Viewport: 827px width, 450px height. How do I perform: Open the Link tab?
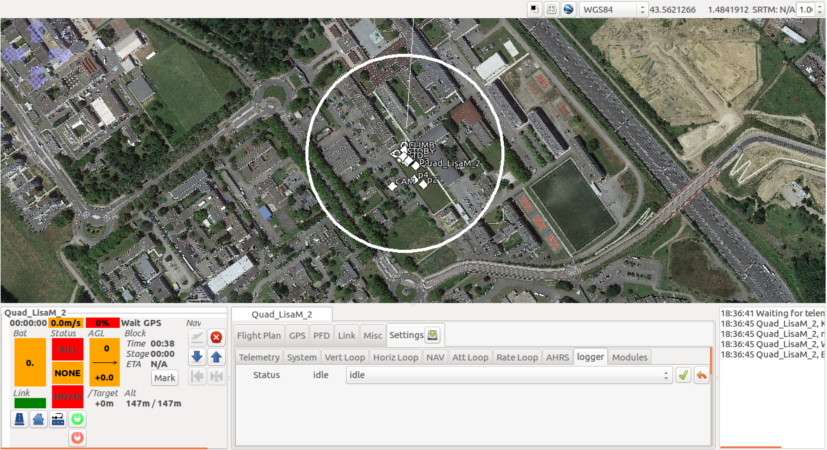pos(347,336)
